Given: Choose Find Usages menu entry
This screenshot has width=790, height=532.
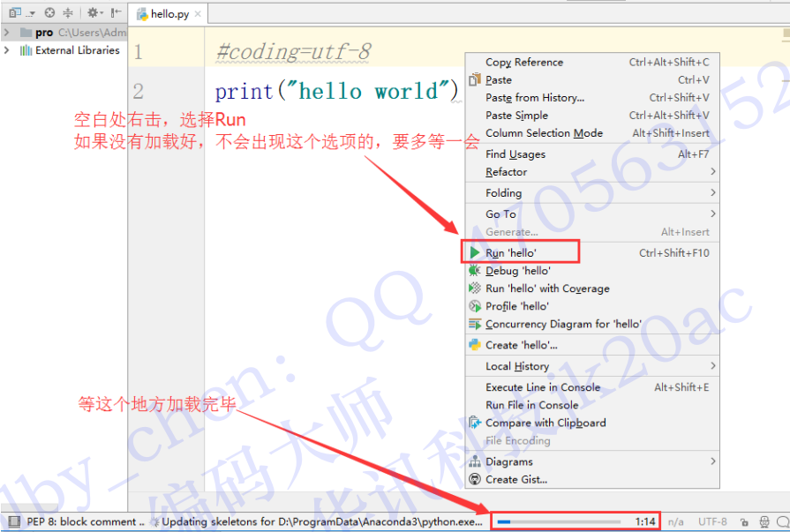Looking at the screenshot, I should click(x=592, y=154).
